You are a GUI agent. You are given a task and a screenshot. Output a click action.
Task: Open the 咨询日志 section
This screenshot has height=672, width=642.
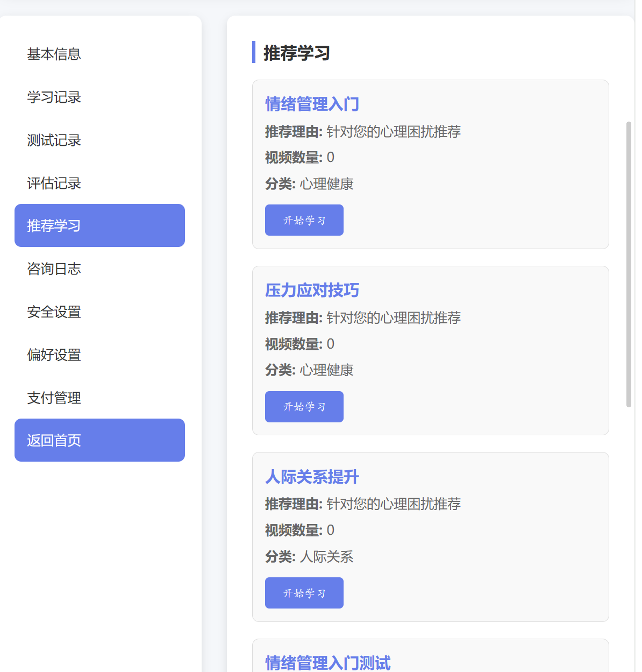click(x=54, y=269)
